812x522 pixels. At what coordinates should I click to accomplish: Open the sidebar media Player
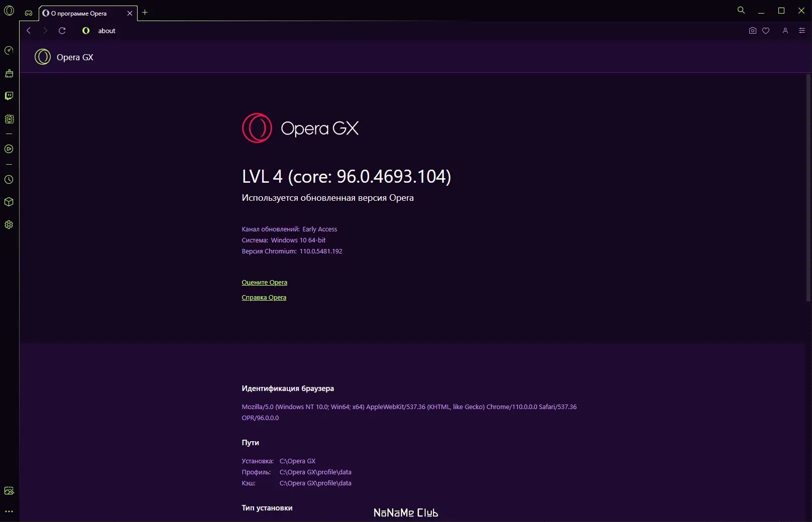pos(9,149)
